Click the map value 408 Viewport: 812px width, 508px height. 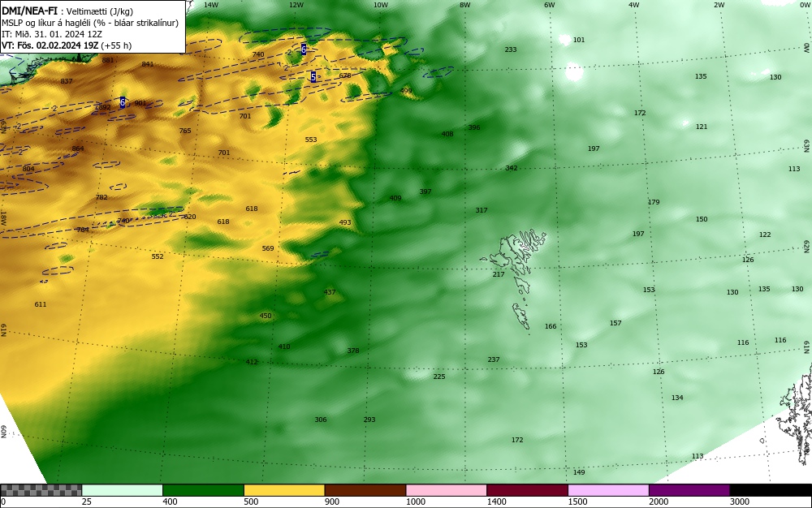(x=447, y=134)
